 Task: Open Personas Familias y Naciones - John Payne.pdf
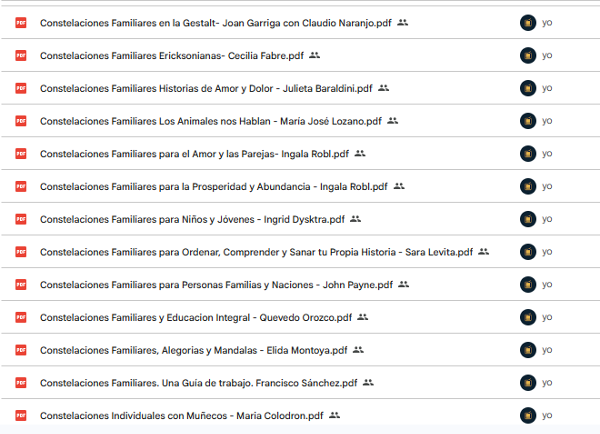click(216, 285)
